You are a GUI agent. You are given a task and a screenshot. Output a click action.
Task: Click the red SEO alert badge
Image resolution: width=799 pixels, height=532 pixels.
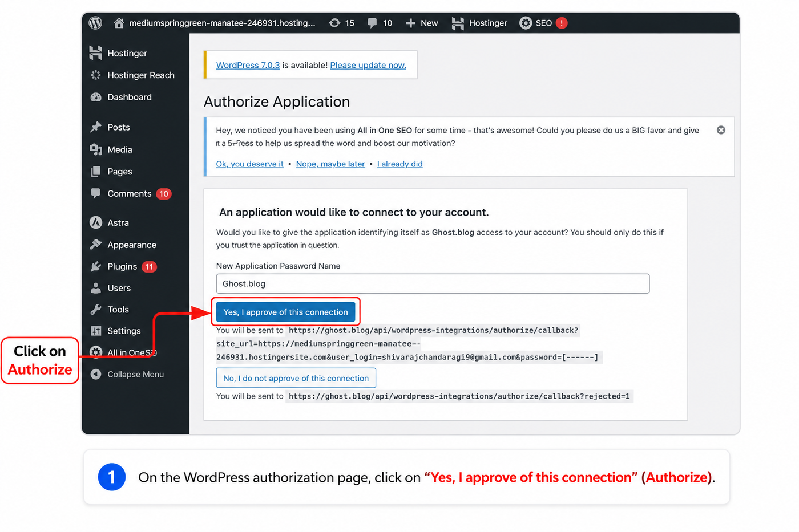pos(562,23)
